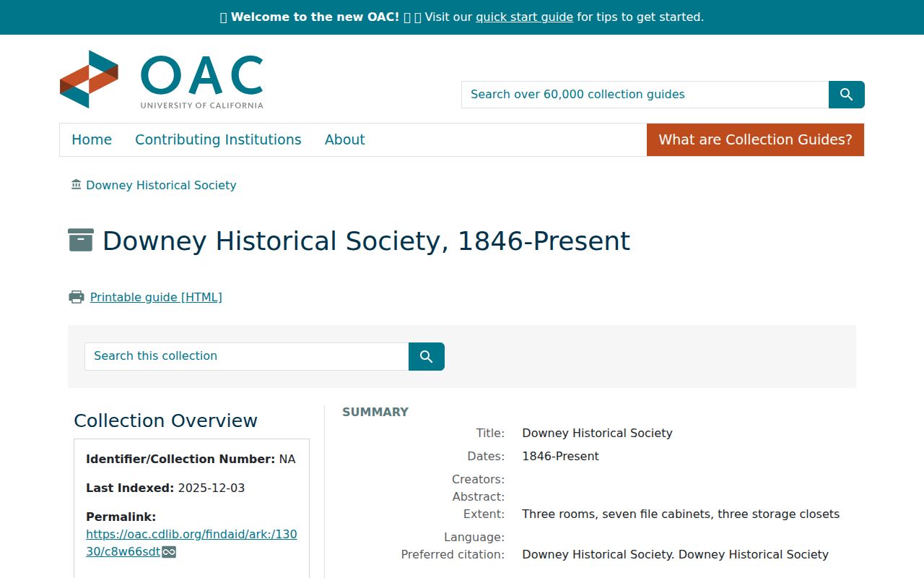Open Contributing Institutions page
924x578 pixels.
pyautogui.click(x=218, y=139)
